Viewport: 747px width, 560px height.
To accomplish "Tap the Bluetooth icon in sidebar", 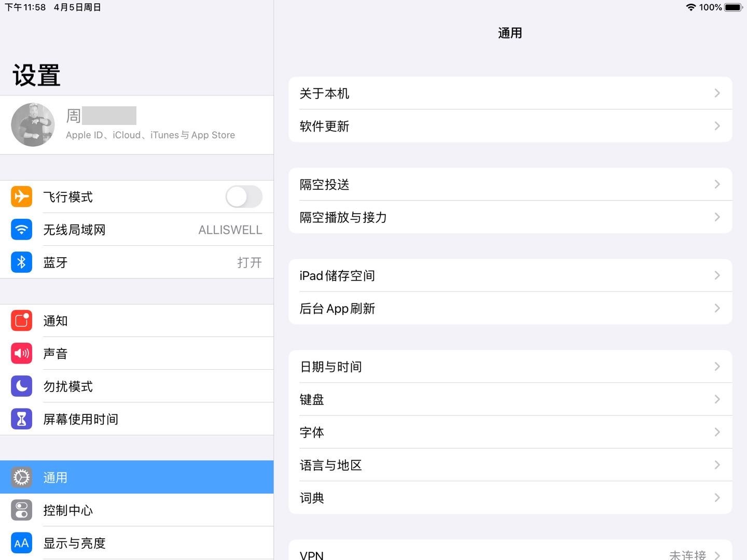I will coord(21,262).
